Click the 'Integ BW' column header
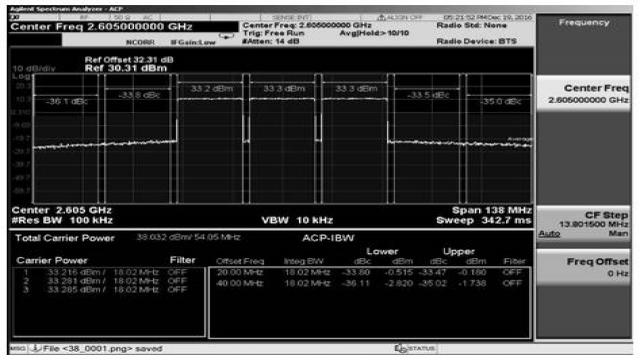This screenshot has height=360, width=640. pos(303,261)
